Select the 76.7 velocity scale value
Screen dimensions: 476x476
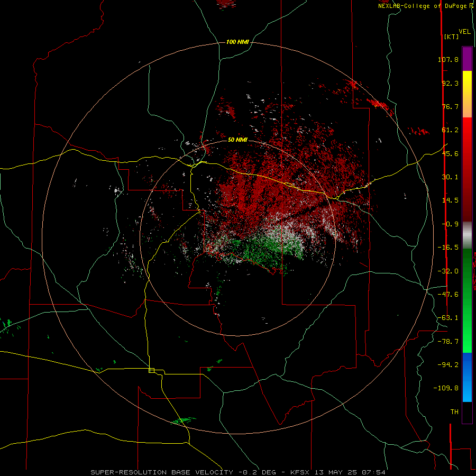[450, 106]
